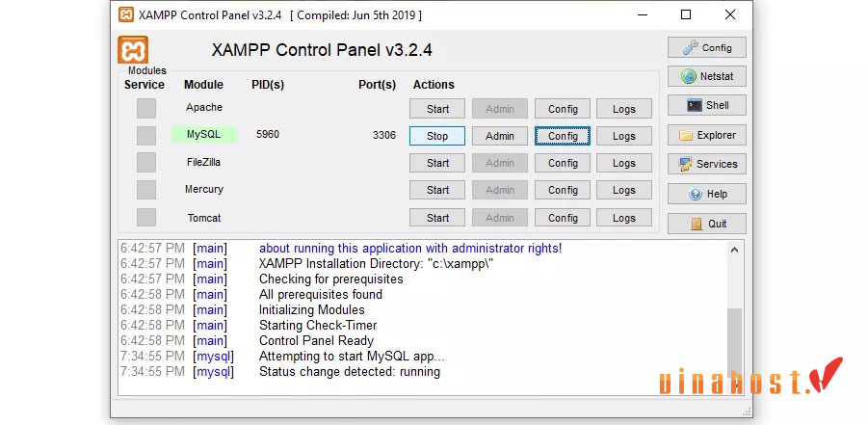
Task: Click the PID(s) column header
Action: (x=268, y=85)
